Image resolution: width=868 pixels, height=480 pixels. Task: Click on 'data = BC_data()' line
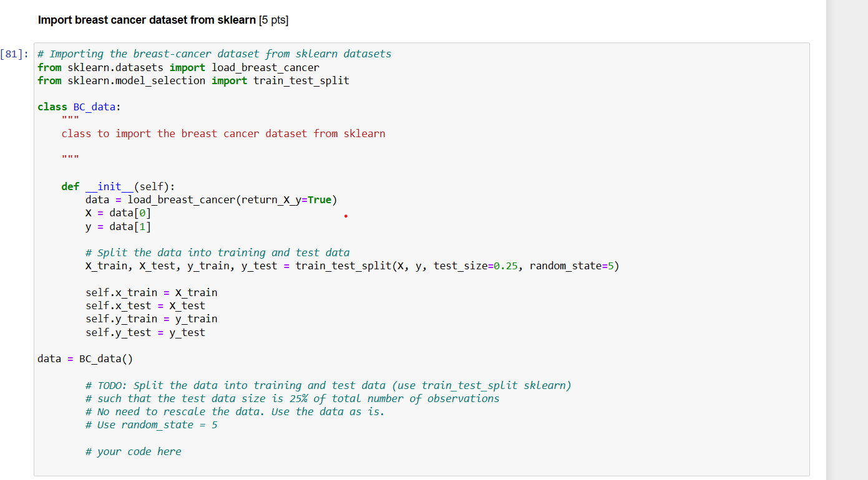pos(85,358)
